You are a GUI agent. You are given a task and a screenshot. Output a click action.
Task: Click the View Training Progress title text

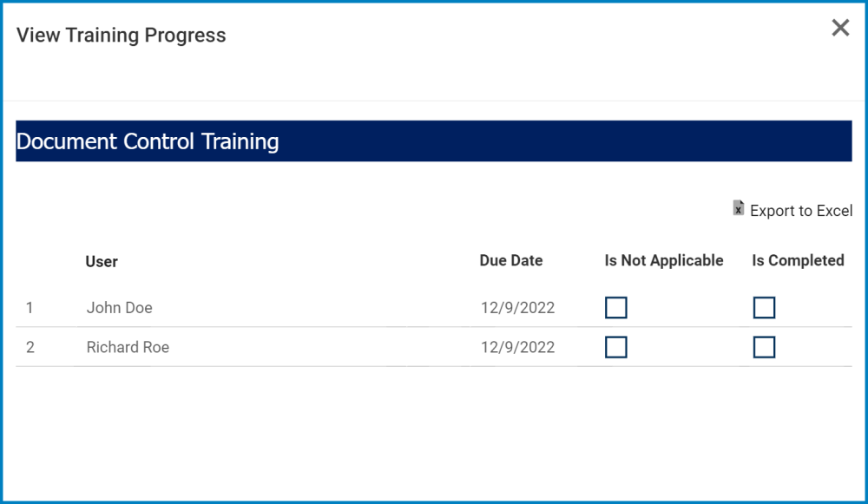[120, 35]
